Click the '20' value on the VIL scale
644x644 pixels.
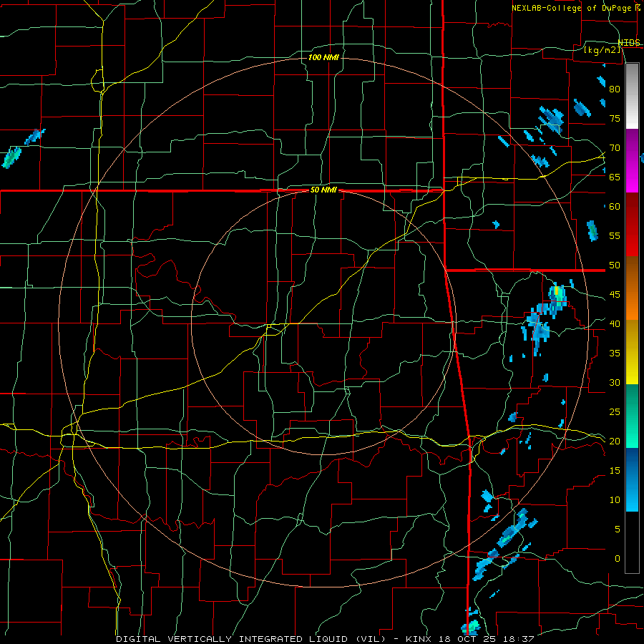[615, 441]
